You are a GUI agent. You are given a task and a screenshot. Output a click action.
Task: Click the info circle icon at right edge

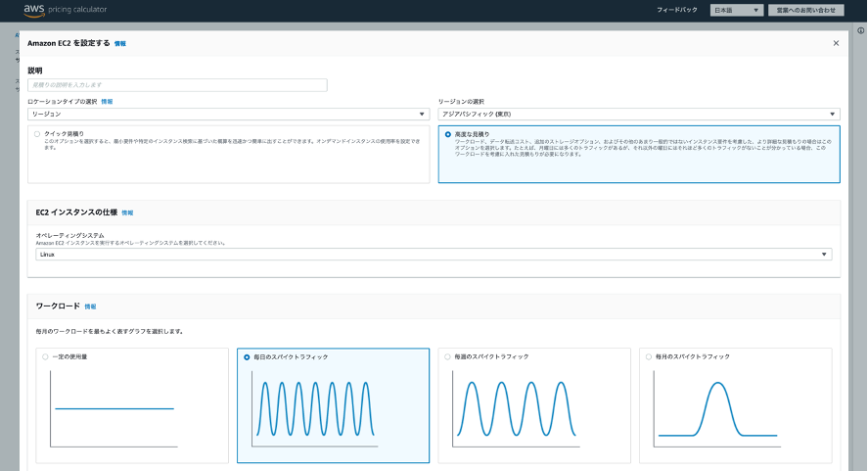click(x=859, y=30)
